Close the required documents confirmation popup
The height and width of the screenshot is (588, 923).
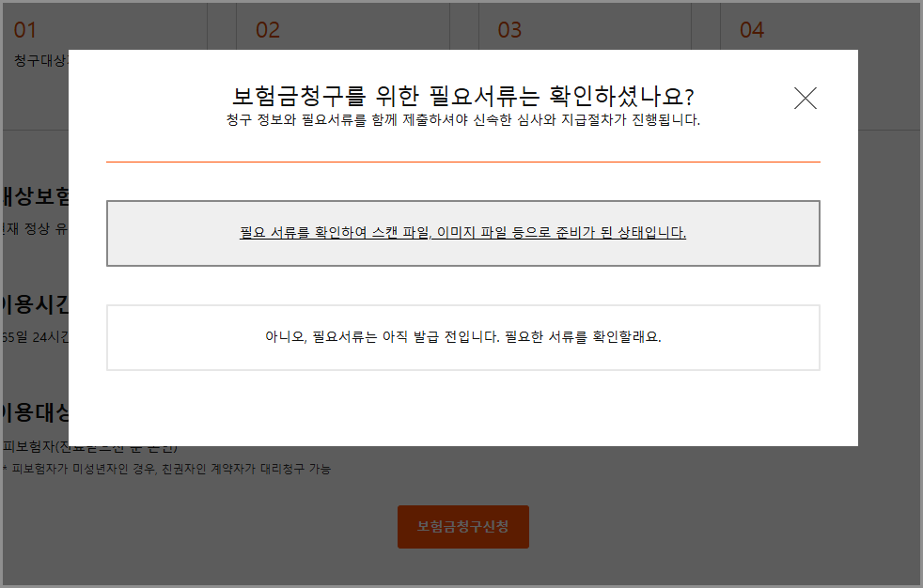pyautogui.click(x=805, y=97)
